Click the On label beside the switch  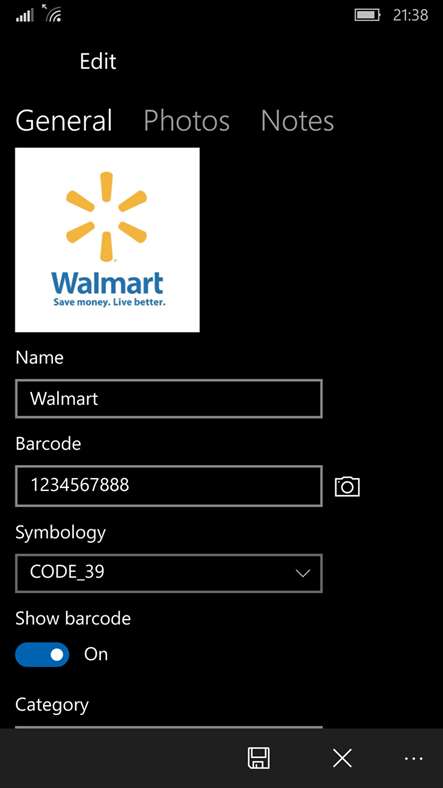[96, 654]
